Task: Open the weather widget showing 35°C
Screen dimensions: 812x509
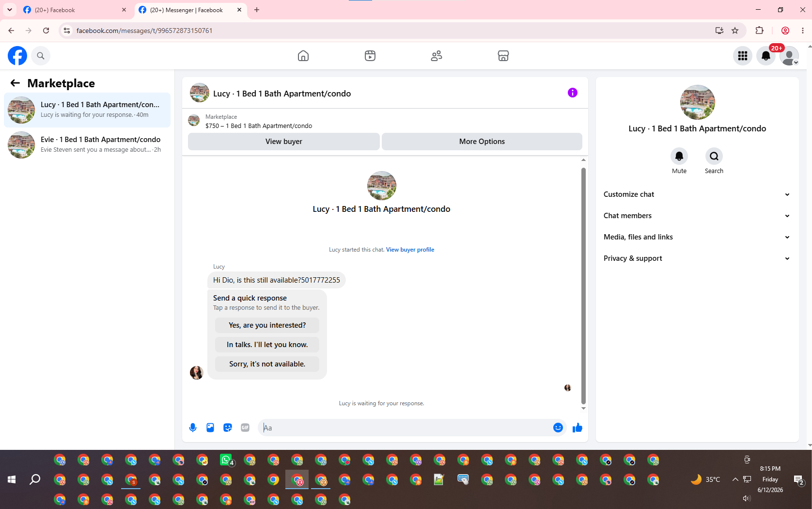Action: [705, 479]
